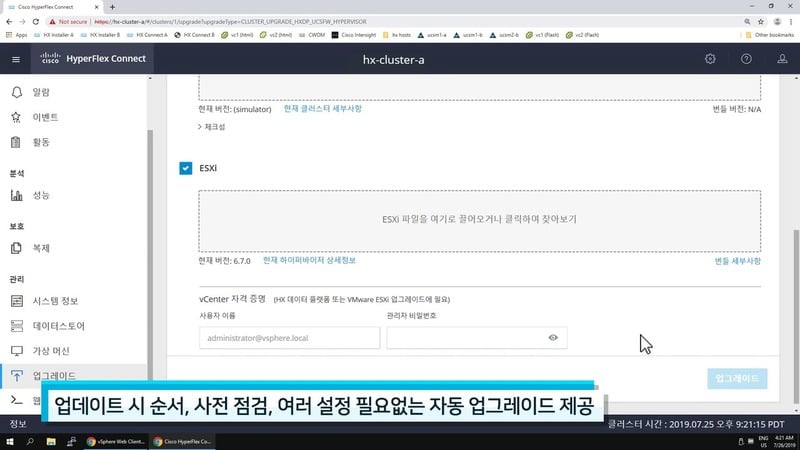This screenshot has width=800, height=450.
Task: Click the 업그레이드 (Upgrade) button
Action: pyautogui.click(x=737, y=379)
